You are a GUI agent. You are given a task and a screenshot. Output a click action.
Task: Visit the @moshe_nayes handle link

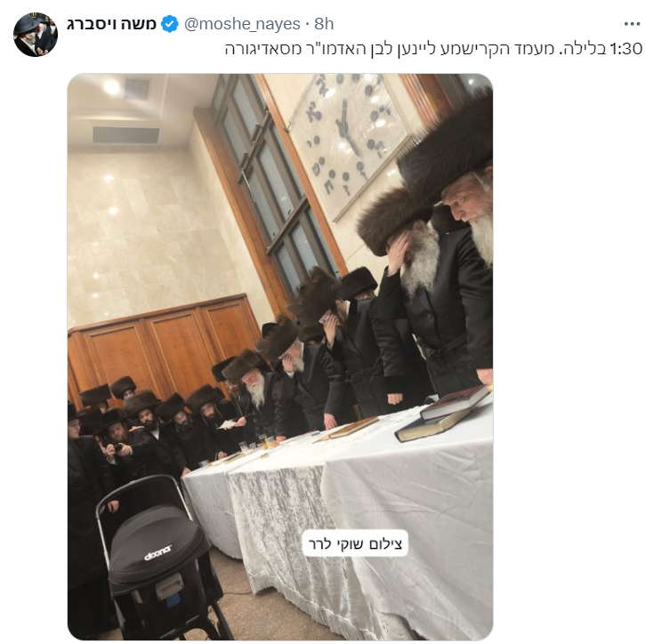pos(242,24)
